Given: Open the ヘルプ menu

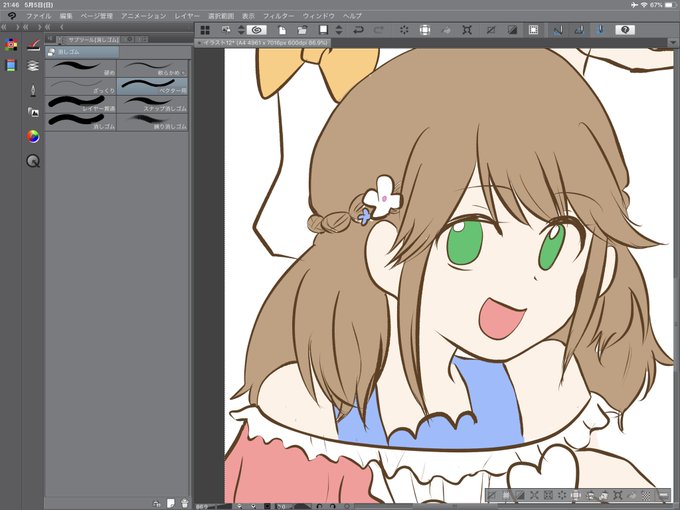Looking at the screenshot, I should (352, 16).
